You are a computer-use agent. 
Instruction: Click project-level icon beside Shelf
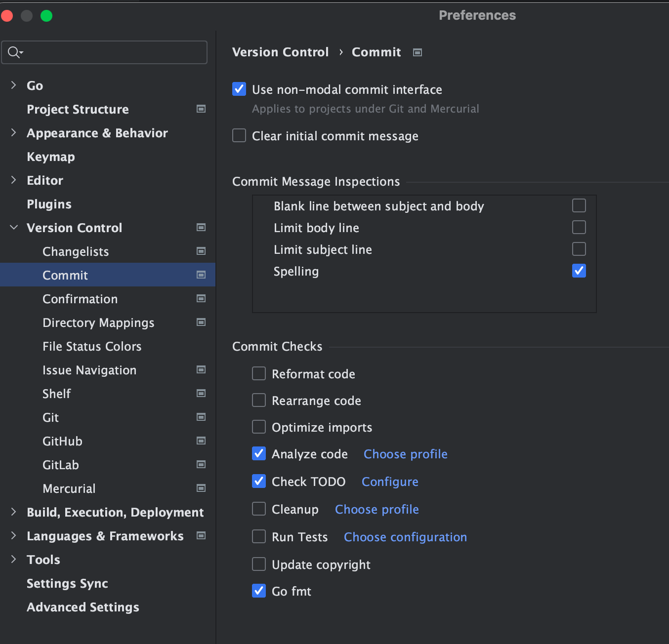coord(201,393)
